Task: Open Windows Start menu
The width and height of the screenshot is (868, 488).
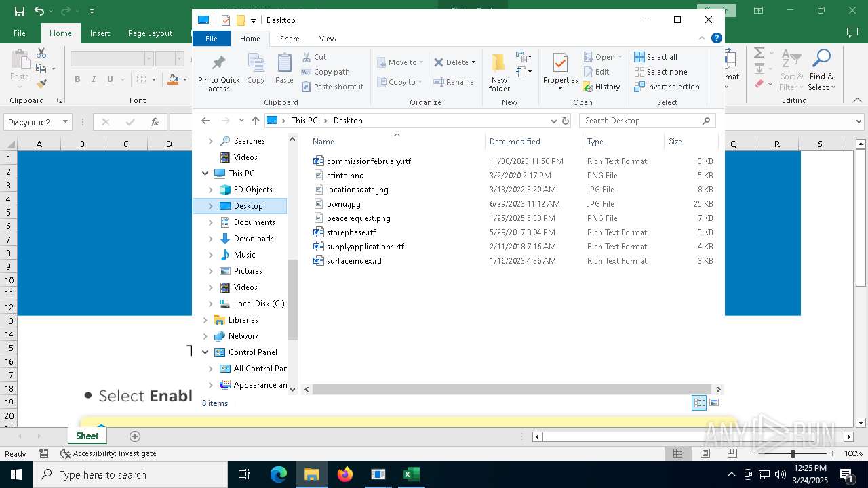Action: pyautogui.click(x=16, y=474)
